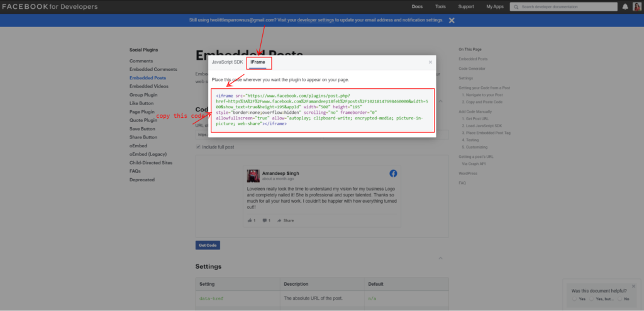Click the like thumb icon on post
The image size is (644, 311).
[250, 220]
